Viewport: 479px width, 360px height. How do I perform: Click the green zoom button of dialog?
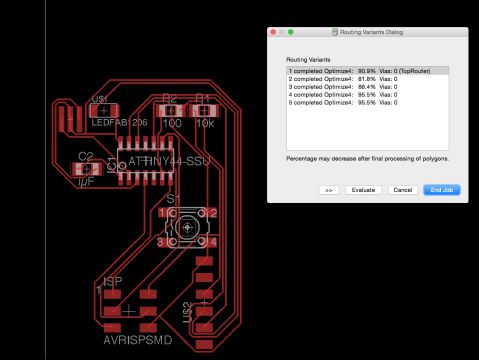[291, 32]
